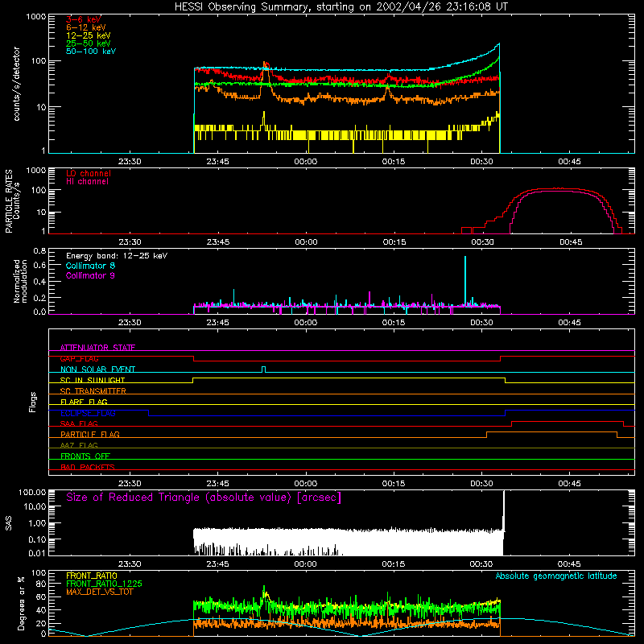This screenshot has height=644, width=644.
Task: Click the FLARE_FLAG label
Action: (84, 402)
